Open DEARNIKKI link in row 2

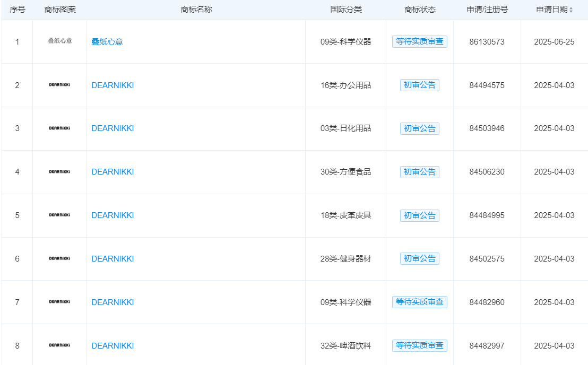coord(113,85)
